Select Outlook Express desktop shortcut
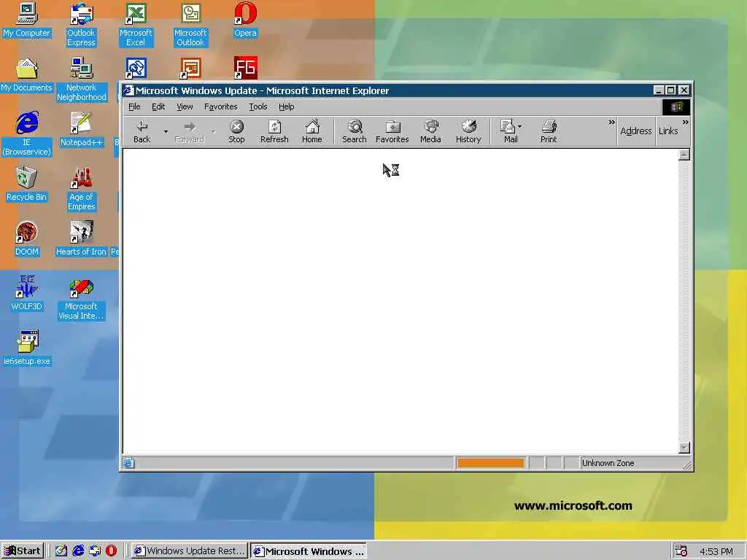 (x=82, y=25)
